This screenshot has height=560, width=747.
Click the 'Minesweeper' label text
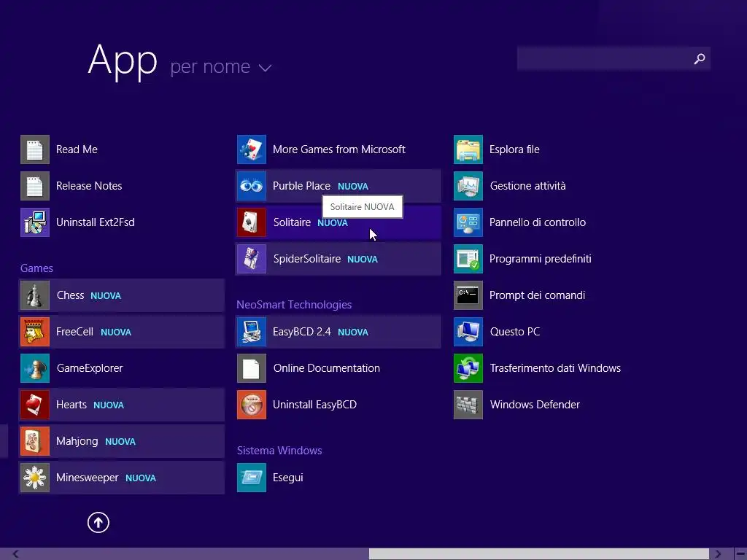point(88,478)
